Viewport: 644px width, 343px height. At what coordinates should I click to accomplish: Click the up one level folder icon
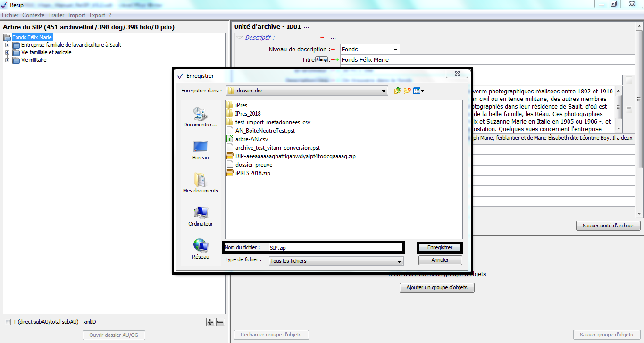[397, 91]
